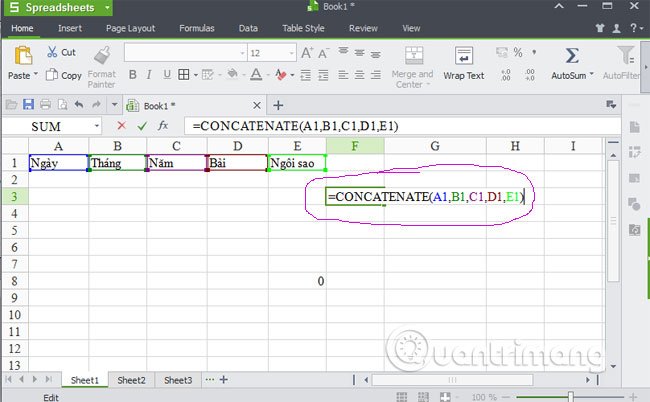The width and height of the screenshot is (650, 402).
Task: Switch to Sheet3 tab
Action: (178, 380)
